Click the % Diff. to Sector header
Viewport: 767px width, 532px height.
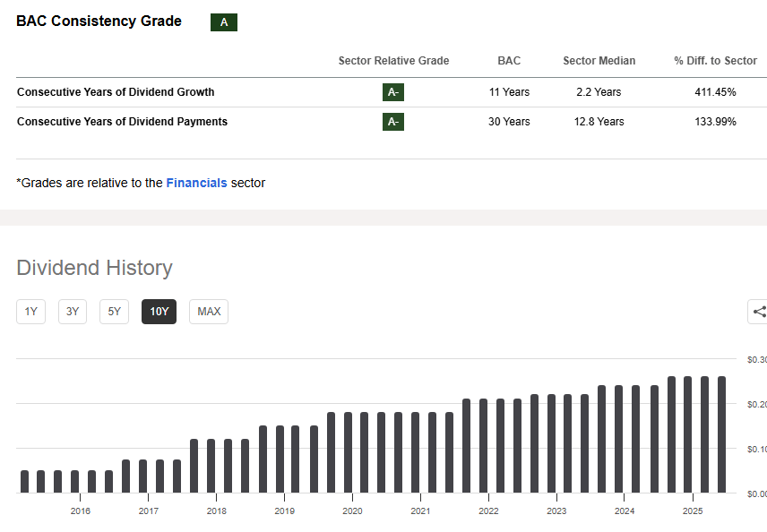[714, 60]
